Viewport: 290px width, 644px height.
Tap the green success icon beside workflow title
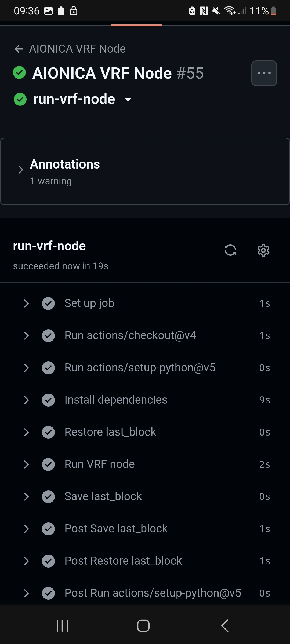tap(19, 73)
